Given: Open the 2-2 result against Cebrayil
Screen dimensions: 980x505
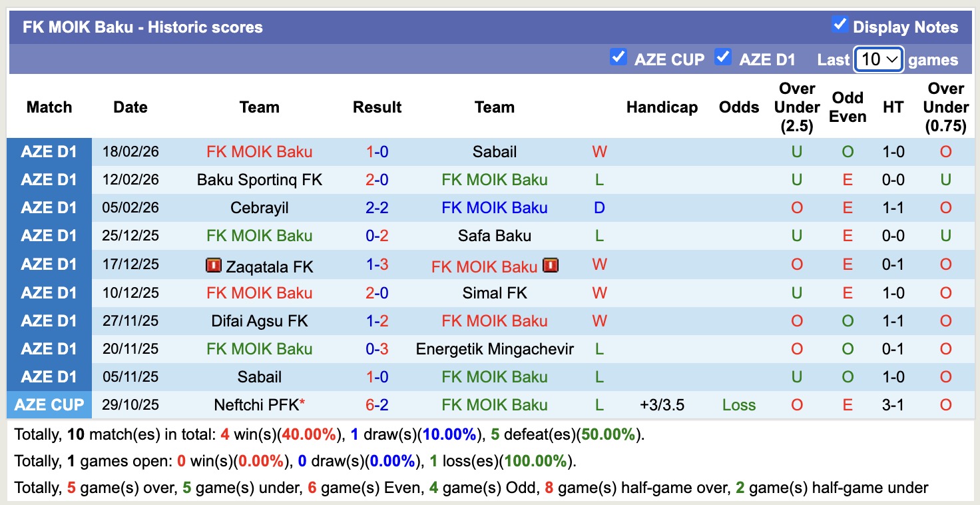Looking at the screenshot, I should (x=377, y=208).
